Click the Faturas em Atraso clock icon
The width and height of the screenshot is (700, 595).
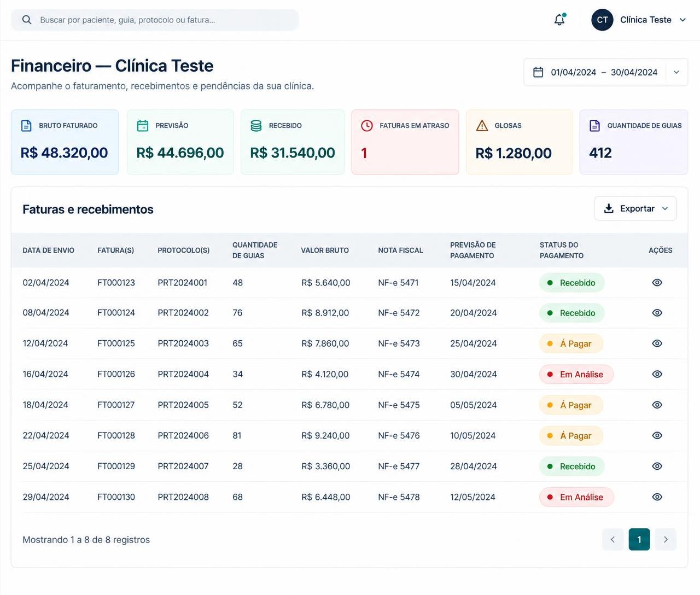point(367,125)
